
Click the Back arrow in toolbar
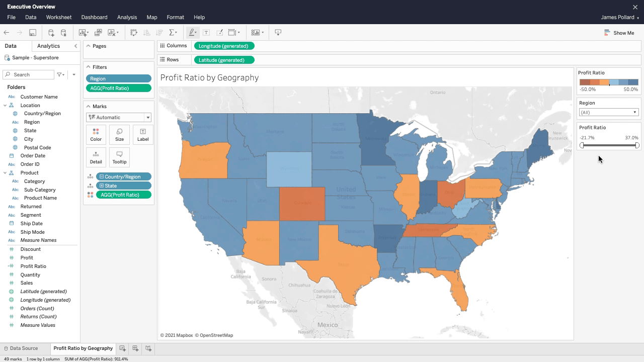(x=7, y=33)
